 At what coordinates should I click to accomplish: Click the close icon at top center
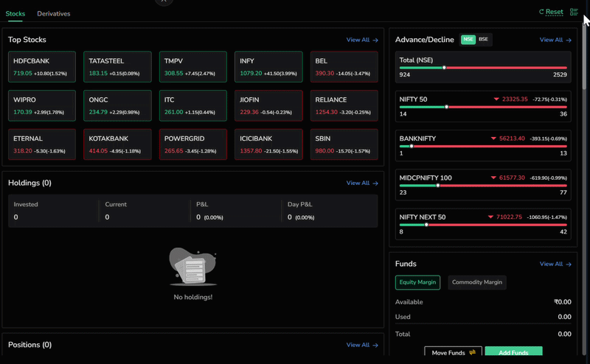tap(164, 1)
